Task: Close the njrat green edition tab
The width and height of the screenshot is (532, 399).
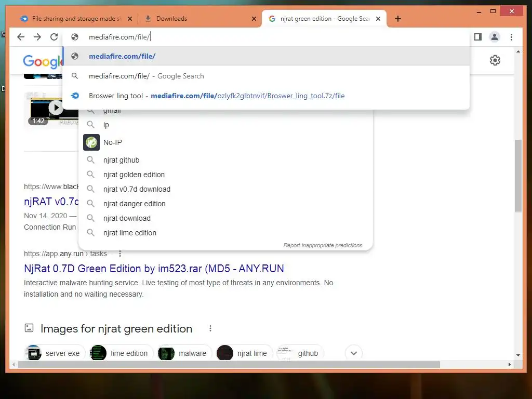Action: coord(378,19)
